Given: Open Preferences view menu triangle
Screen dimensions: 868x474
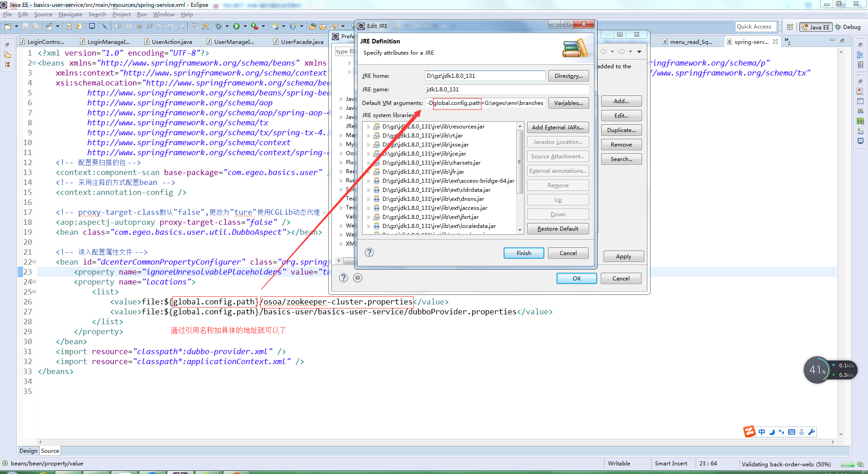Looking at the screenshot, I should coord(639,52).
